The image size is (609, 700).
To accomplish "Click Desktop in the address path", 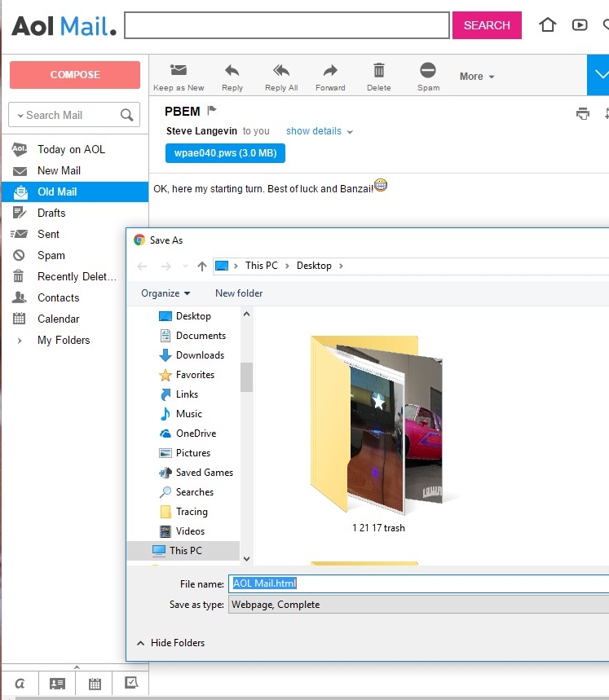I will pos(314,266).
